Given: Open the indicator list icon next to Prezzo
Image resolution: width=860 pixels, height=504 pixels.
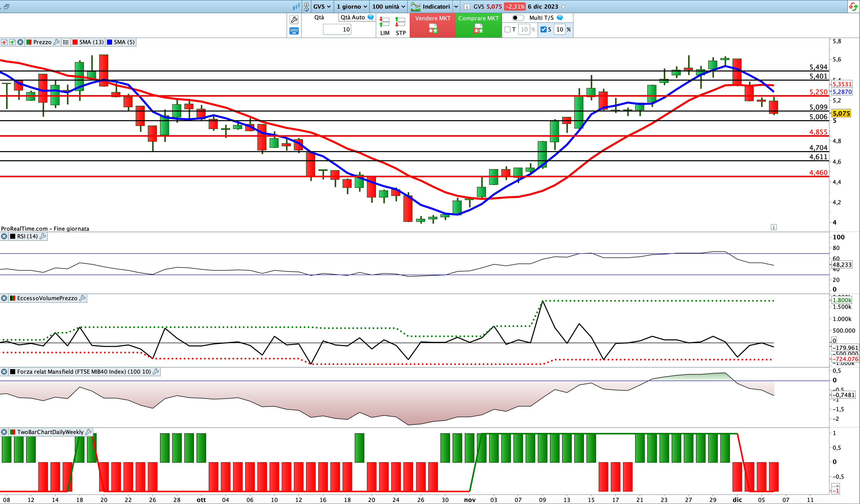Looking at the screenshot, I should [66, 42].
